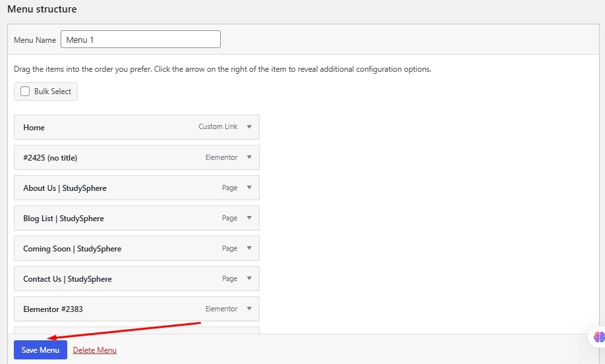
Task: Select the Blog List | StudySphere item
Action: coord(136,218)
